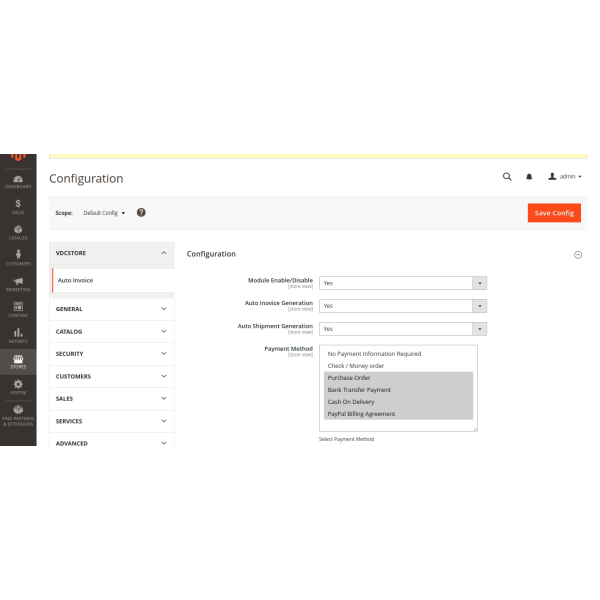
Task: Open the Catalog icon in sidebar
Action: tap(18, 232)
